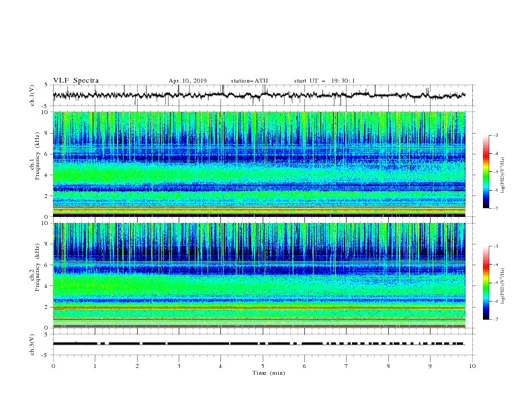The width and height of the screenshot is (532, 411).
Task: Click the "VLF Spectra" title text
Action: (x=76, y=81)
